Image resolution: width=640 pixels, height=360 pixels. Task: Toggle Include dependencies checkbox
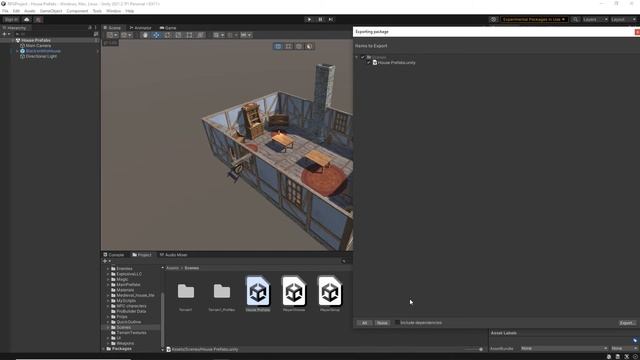coord(397,322)
